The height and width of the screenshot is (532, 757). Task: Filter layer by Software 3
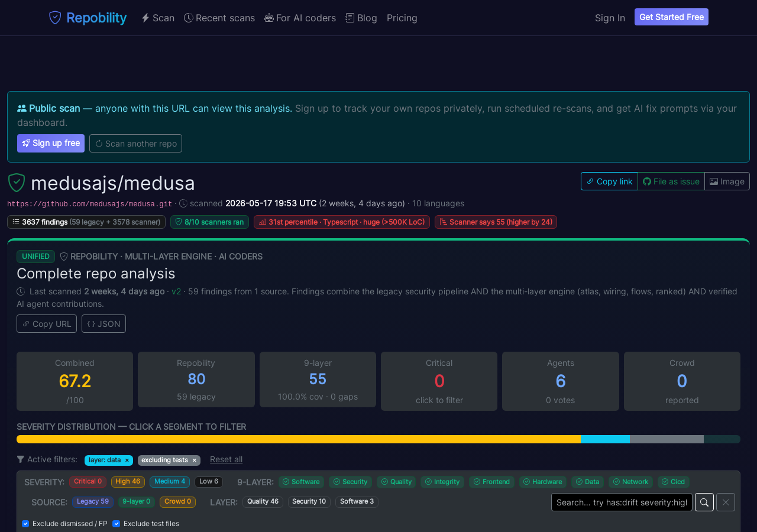point(357,502)
